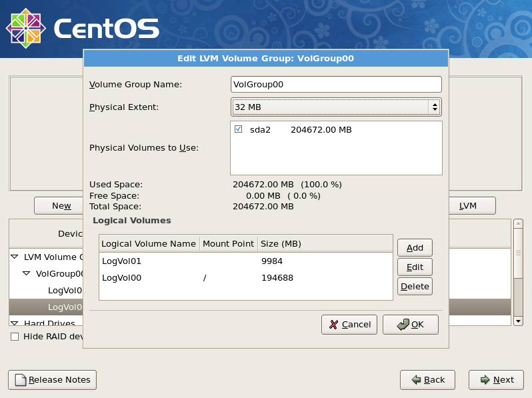Open the Physical Extent 32 MB dropdown
This screenshot has width=532, height=398.
coord(336,107)
